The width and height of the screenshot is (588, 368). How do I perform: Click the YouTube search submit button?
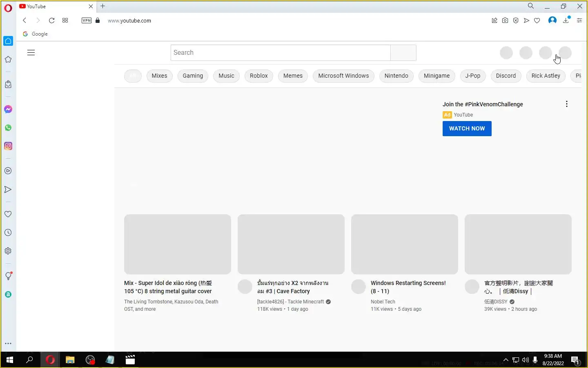[x=403, y=53]
